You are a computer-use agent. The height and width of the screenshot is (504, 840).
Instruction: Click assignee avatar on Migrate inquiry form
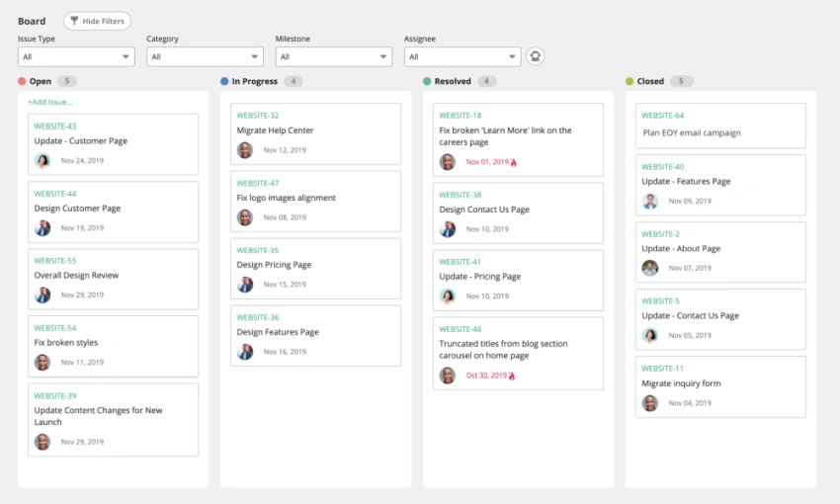click(x=650, y=403)
